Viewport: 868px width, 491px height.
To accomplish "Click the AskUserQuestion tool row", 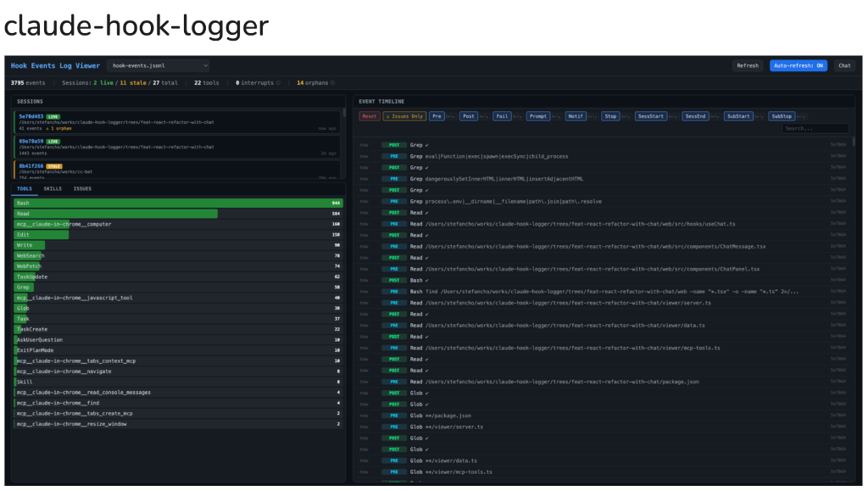I will pos(178,340).
